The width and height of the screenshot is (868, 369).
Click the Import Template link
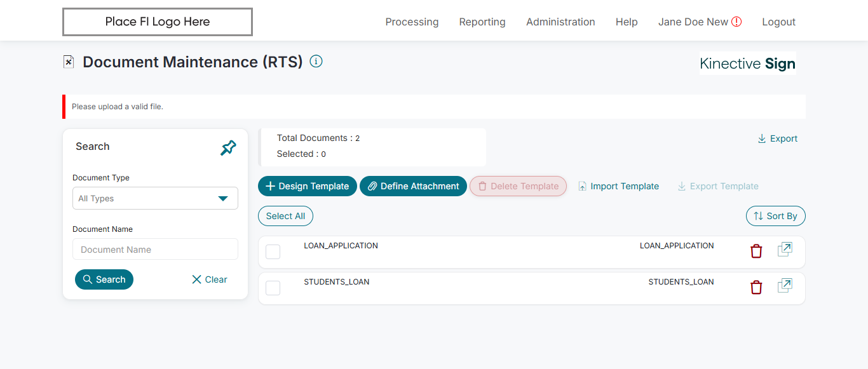point(618,186)
